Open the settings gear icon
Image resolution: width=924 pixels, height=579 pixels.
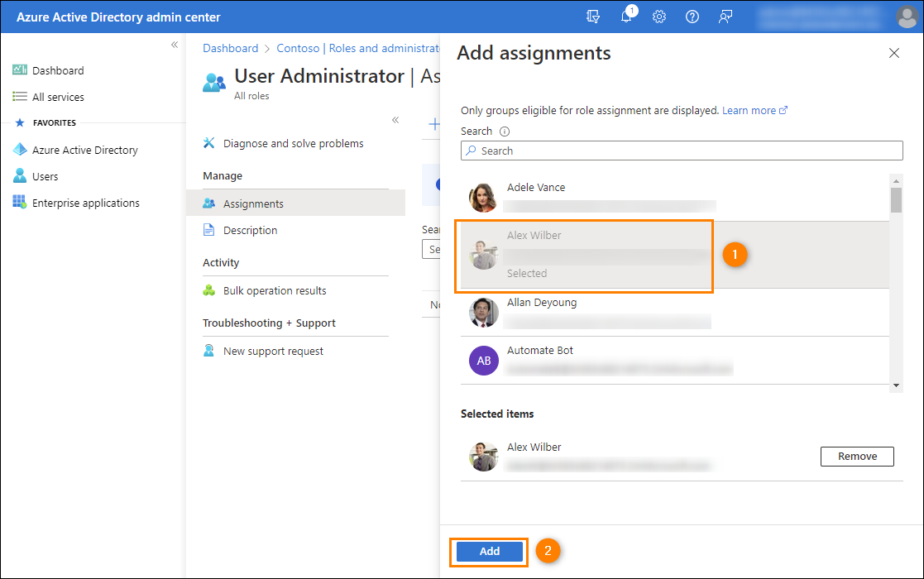click(658, 17)
